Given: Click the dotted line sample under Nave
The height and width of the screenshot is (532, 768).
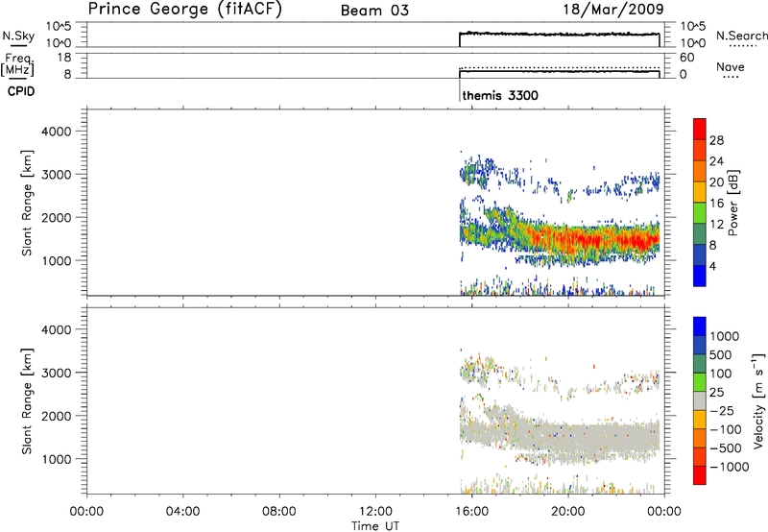Looking at the screenshot, I should tap(732, 77).
